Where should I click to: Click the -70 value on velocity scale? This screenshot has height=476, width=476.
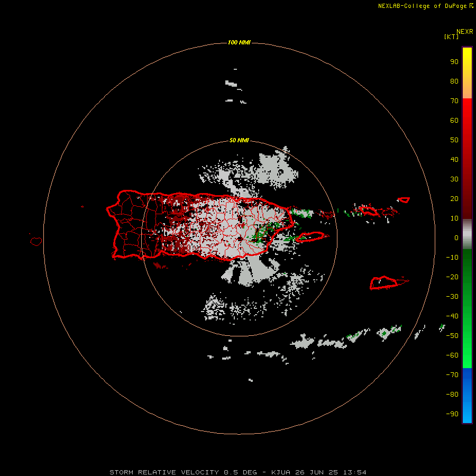click(x=452, y=375)
